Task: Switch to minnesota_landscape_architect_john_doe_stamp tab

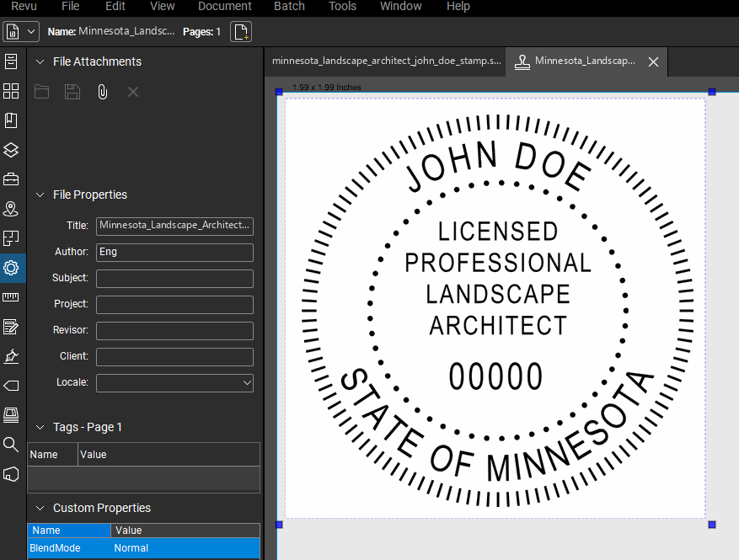Action: (x=386, y=61)
